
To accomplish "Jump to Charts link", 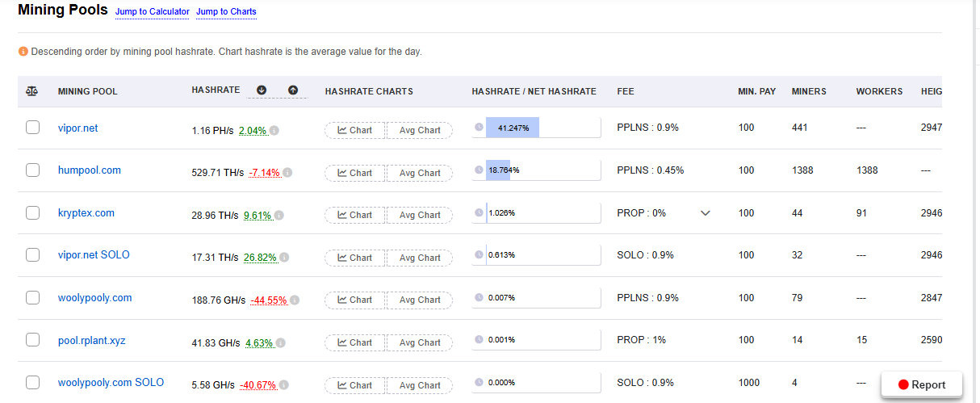I will click(x=226, y=12).
